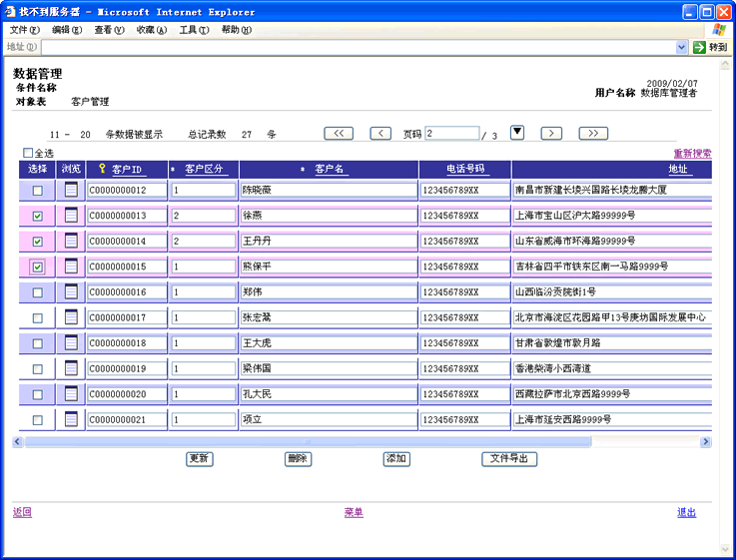
Task: Jump to last page with >> button
Action: pos(593,134)
